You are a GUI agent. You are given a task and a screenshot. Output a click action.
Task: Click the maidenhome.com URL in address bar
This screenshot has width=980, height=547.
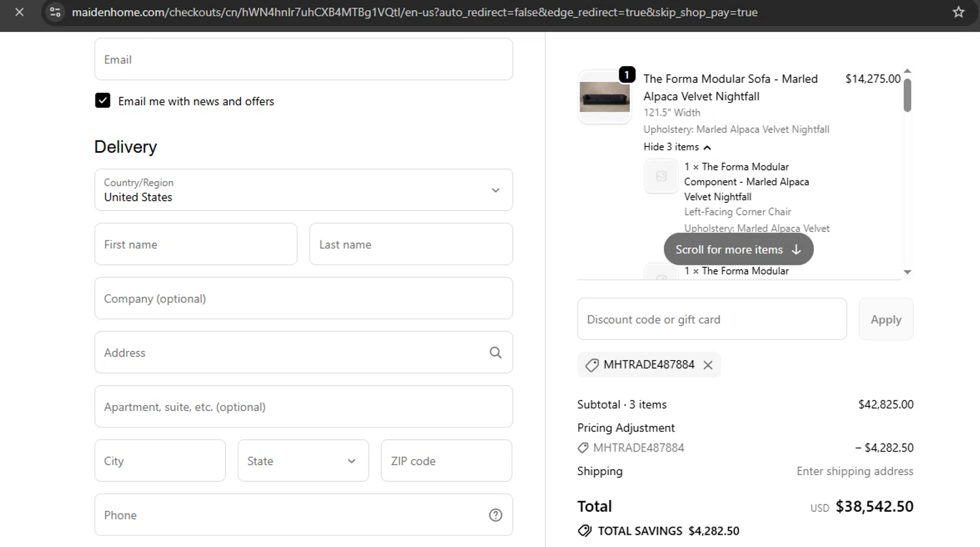415,12
